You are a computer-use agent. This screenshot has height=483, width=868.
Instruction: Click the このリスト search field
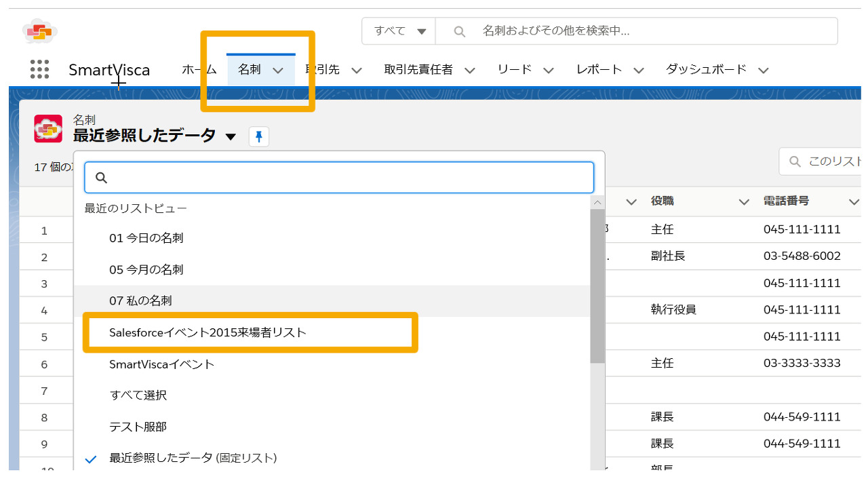[x=821, y=161]
